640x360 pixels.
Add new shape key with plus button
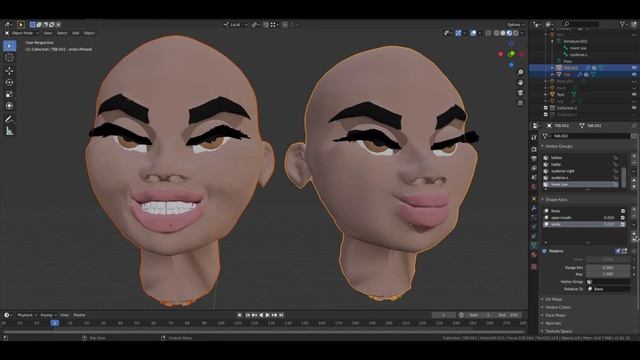tap(634, 209)
